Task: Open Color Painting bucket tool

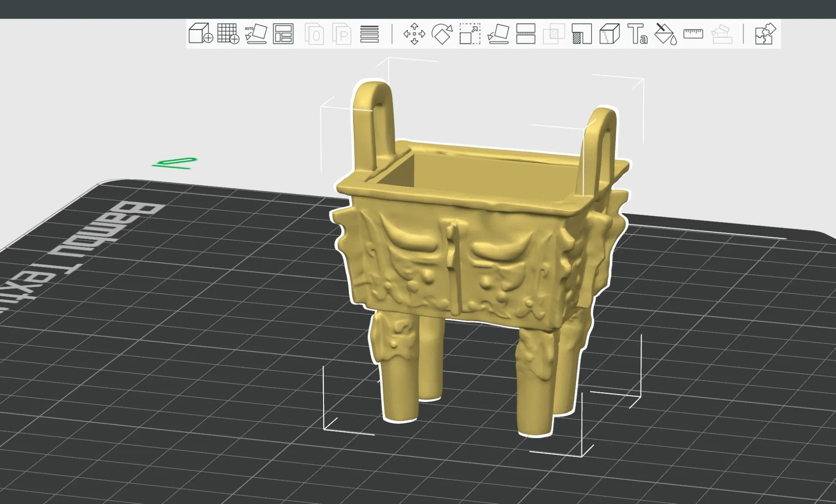Action: (x=666, y=34)
